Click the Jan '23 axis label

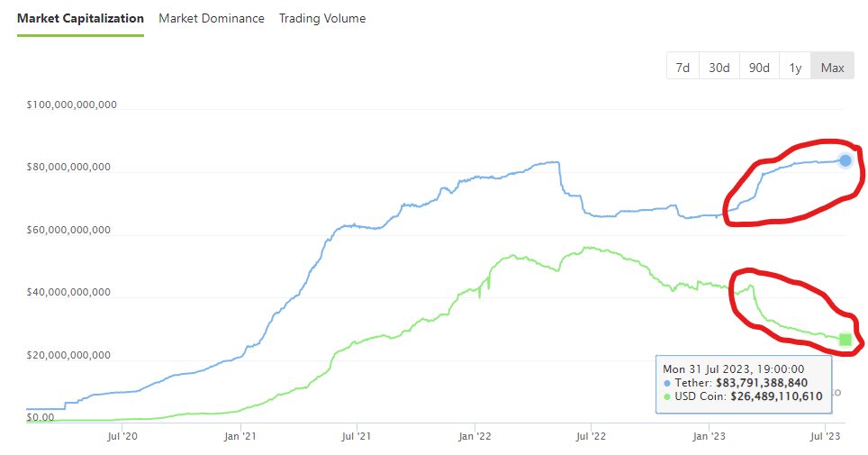click(x=710, y=436)
